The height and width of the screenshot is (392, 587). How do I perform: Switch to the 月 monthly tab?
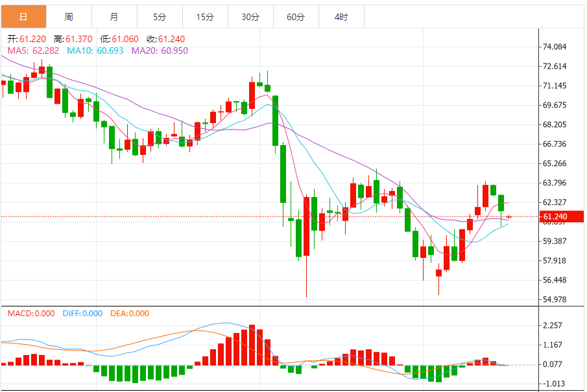click(x=114, y=17)
